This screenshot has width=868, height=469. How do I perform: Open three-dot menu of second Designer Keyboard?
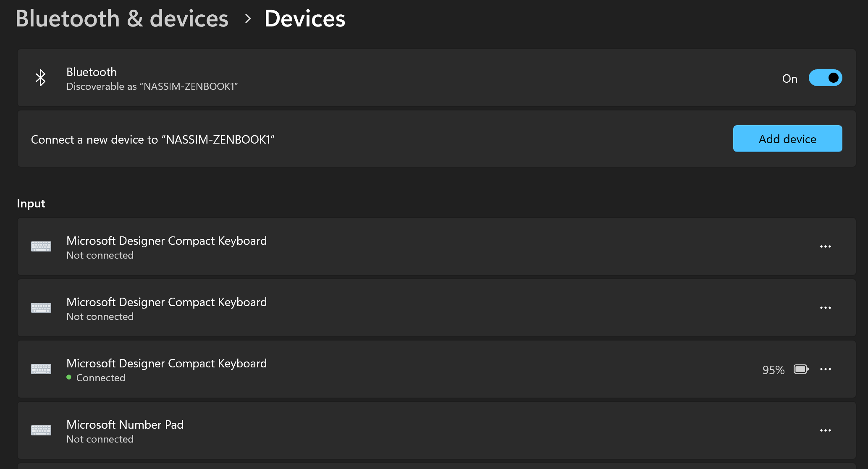pos(825,308)
